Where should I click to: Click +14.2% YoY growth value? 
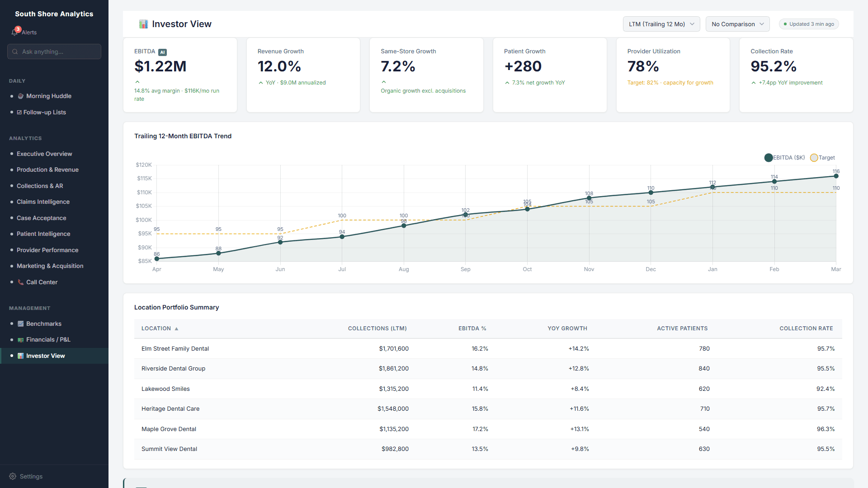coord(579,349)
